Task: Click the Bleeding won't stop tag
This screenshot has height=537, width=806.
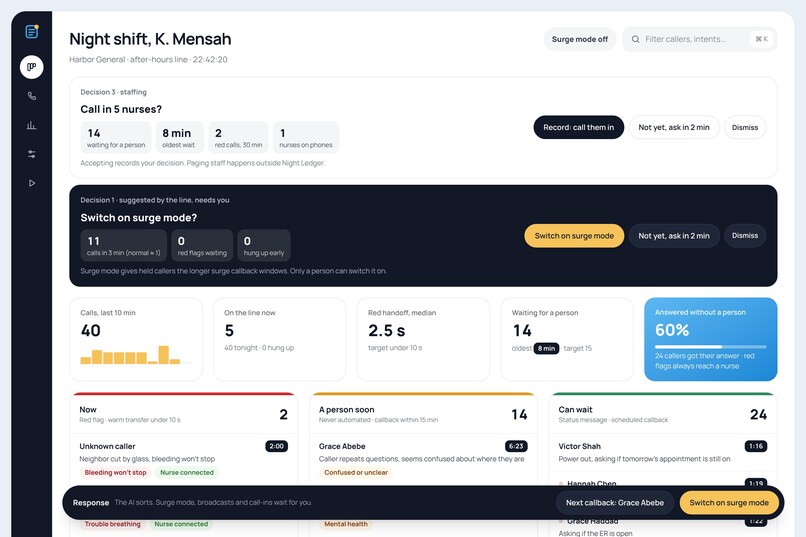Action: coord(116,472)
